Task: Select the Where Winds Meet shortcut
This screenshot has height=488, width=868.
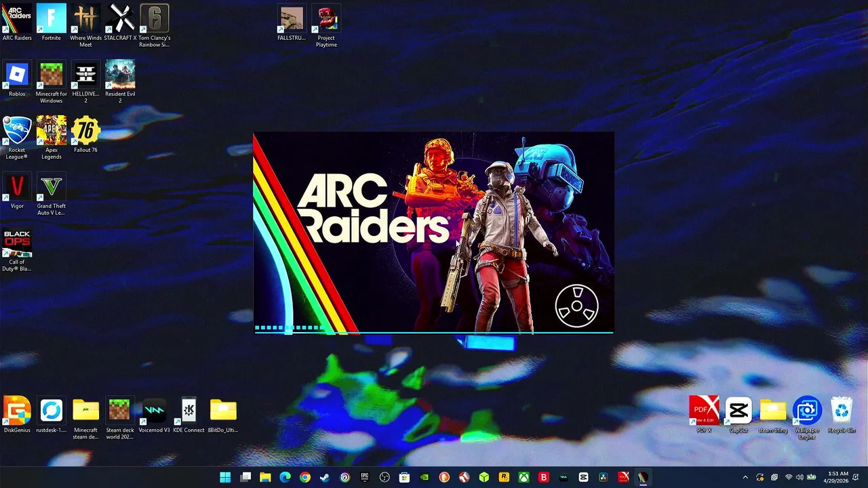Action: click(x=85, y=26)
